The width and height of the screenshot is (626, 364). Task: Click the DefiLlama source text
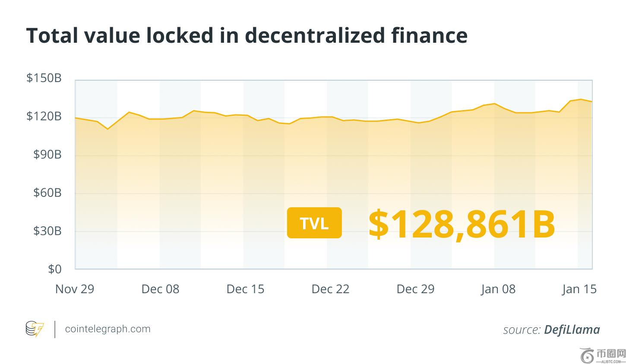click(572, 330)
